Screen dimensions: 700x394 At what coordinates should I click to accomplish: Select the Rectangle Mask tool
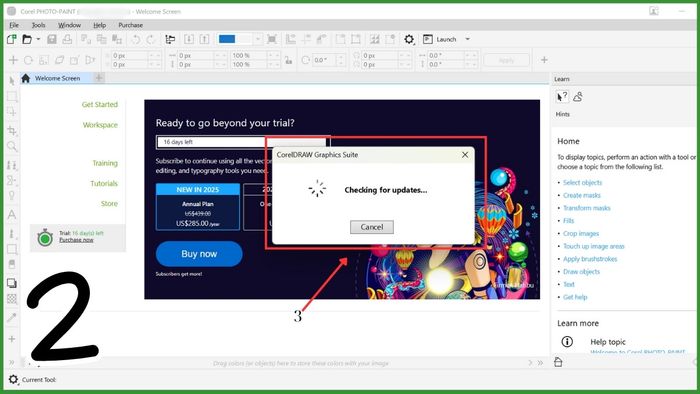(12, 96)
